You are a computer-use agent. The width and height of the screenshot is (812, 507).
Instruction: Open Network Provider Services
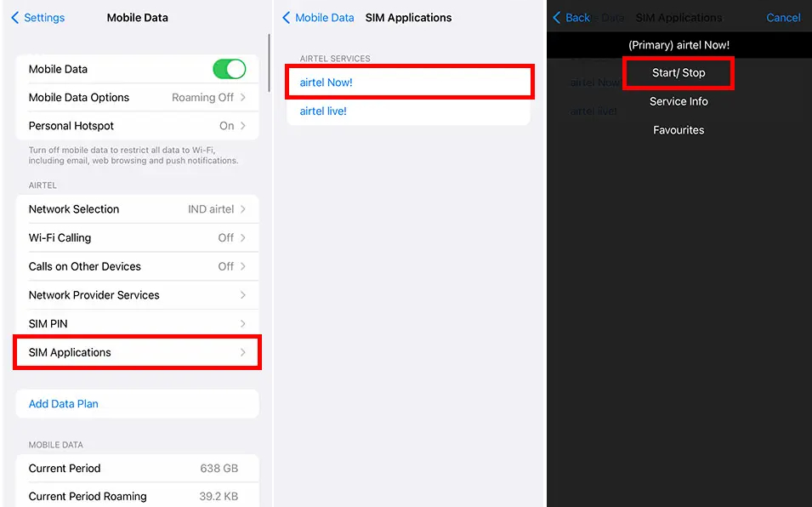coord(137,295)
